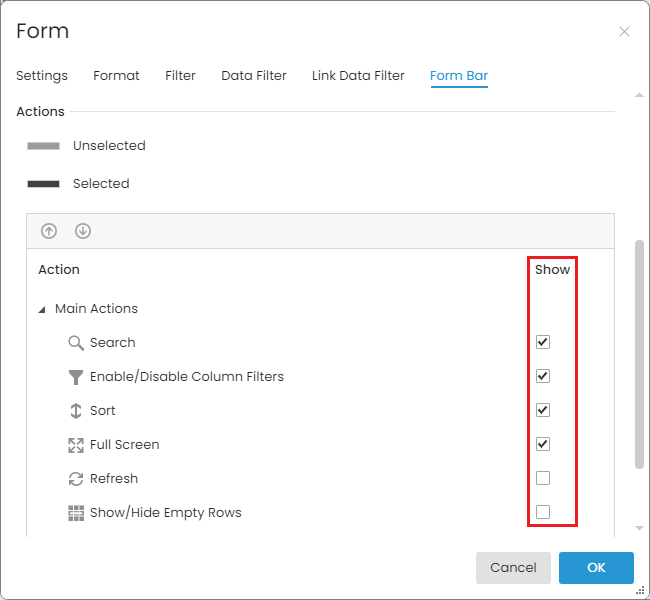The image size is (650, 600).
Task: Click the Action column header
Action: coord(59,270)
